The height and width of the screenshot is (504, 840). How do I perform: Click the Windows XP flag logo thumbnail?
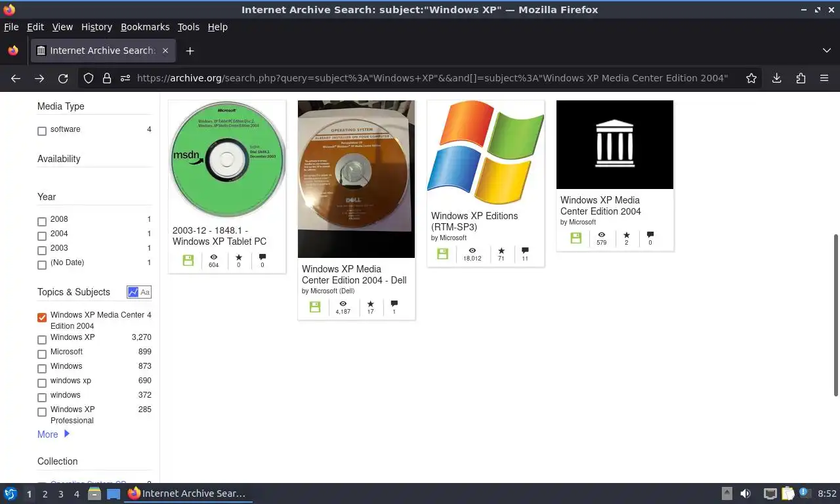pos(486,153)
